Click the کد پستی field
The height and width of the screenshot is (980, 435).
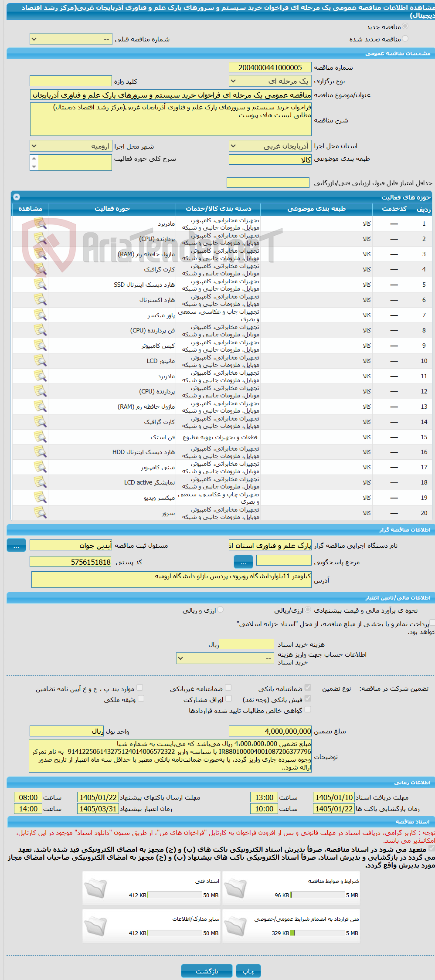pyautogui.click(x=71, y=562)
